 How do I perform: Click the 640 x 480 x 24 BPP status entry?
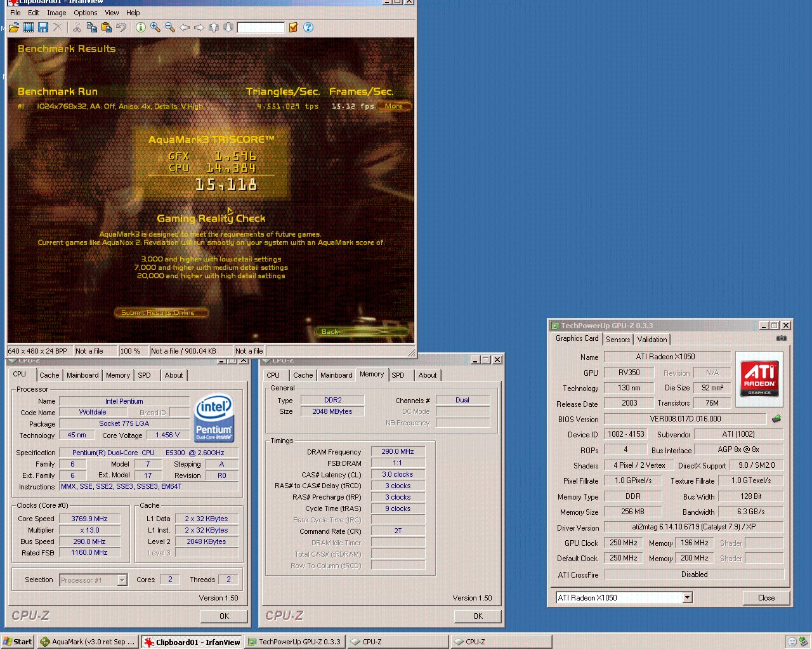pyautogui.click(x=39, y=351)
